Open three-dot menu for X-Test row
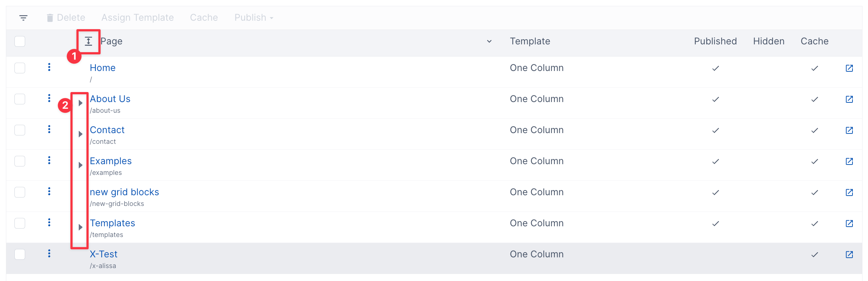Screen dimensions: 868x281 click(x=49, y=254)
